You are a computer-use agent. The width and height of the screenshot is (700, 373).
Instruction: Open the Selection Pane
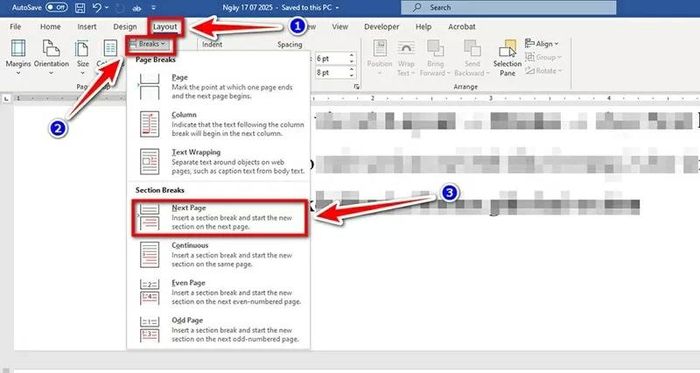tap(507, 58)
